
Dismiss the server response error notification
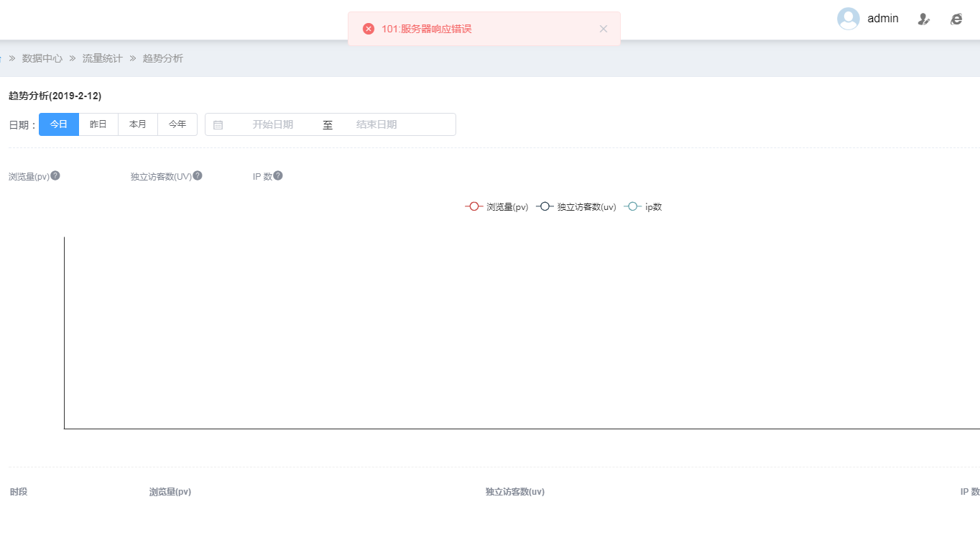pyautogui.click(x=604, y=29)
